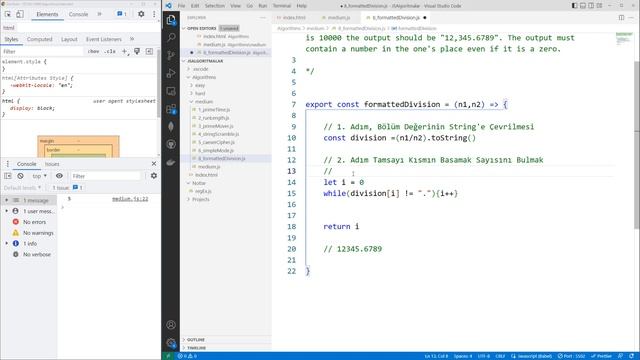Open the Computed styles tab
Screen dimensions: 640x360
click(x=40, y=39)
